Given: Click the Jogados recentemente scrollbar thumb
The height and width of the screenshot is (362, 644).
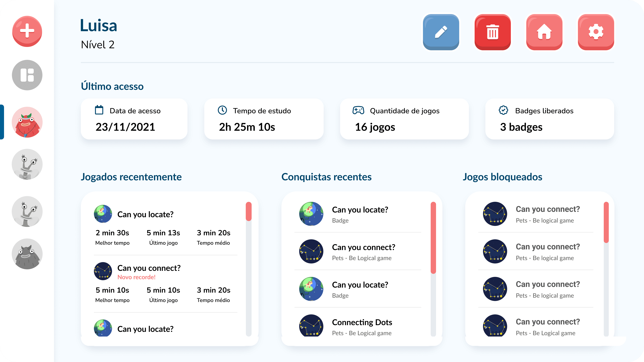Looking at the screenshot, I should (249, 211).
